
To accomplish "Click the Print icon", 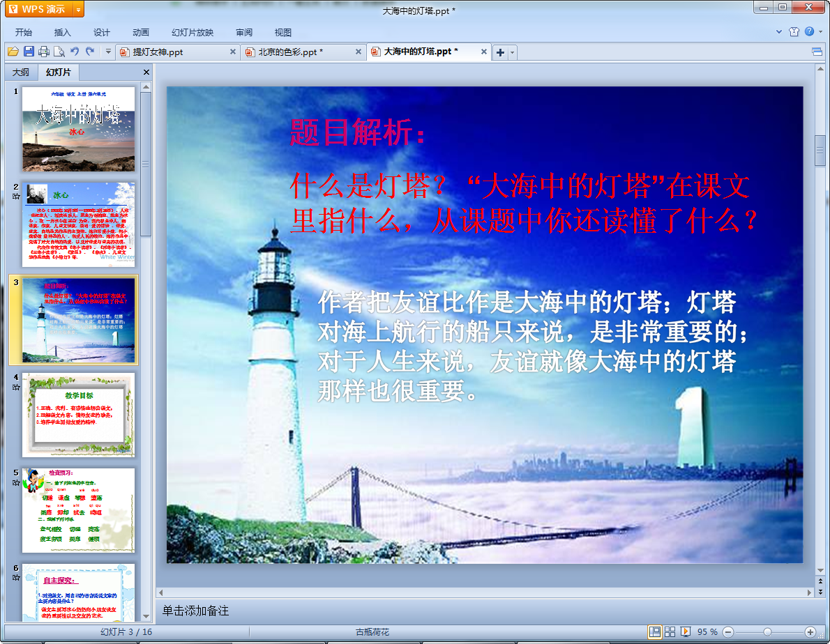I will pyautogui.click(x=44, y=52).
